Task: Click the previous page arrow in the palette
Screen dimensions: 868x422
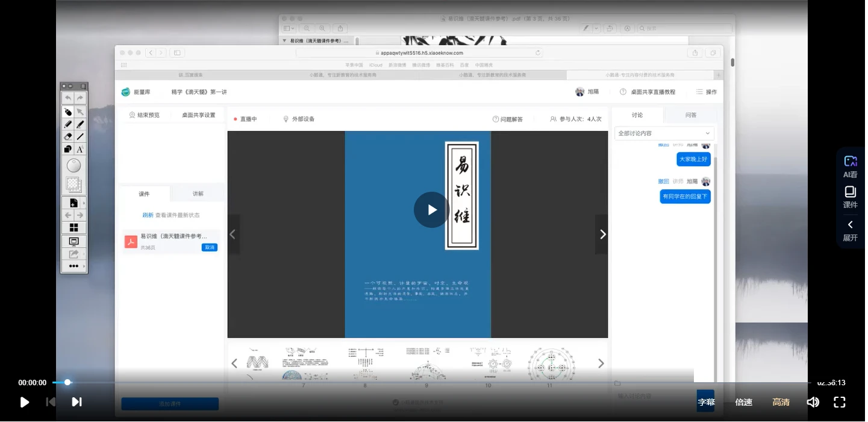Action: coord(68,215)
